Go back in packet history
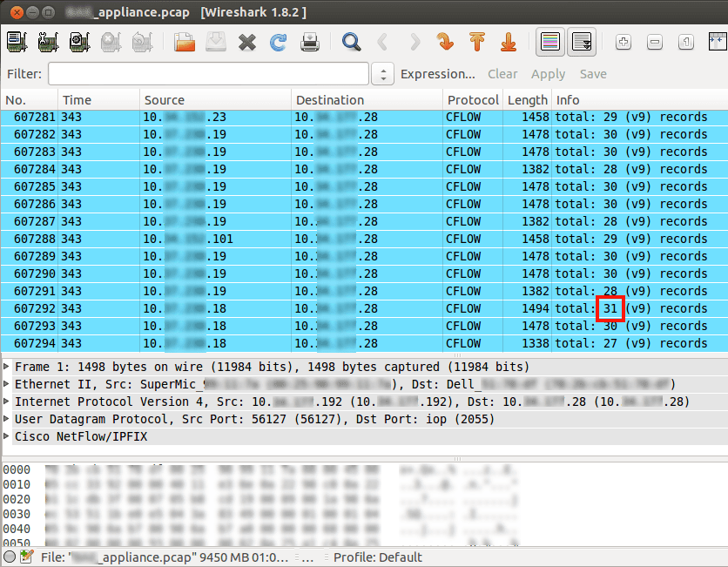728x567 pixels. [382, 42]
